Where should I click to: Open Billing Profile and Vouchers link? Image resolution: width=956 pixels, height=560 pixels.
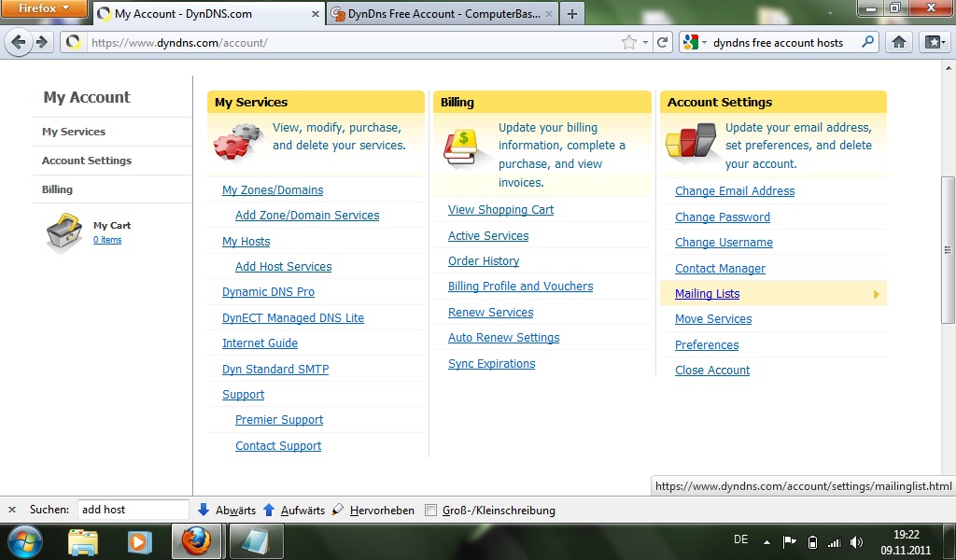pos(520,287)
